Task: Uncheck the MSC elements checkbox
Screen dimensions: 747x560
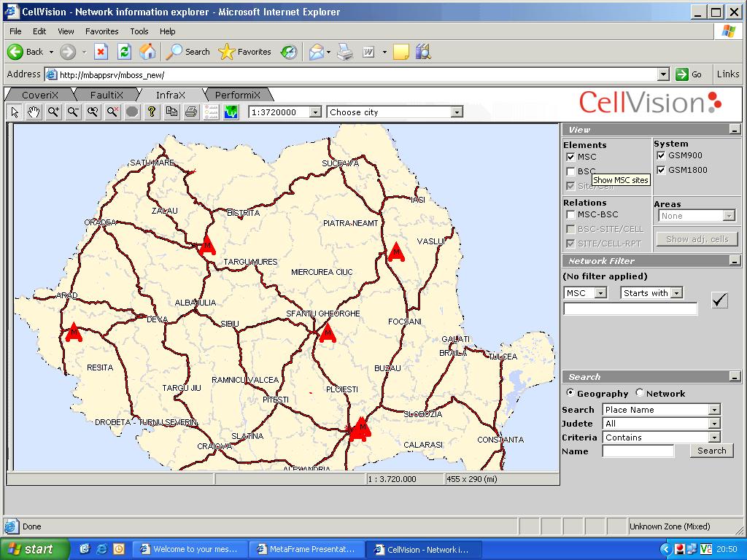Action: [570, 157]
